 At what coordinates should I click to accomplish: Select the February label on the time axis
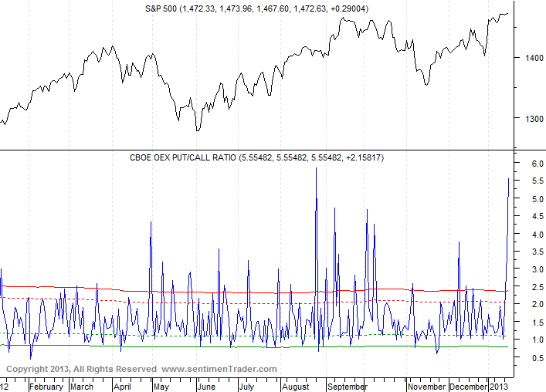tap(46, 387)
